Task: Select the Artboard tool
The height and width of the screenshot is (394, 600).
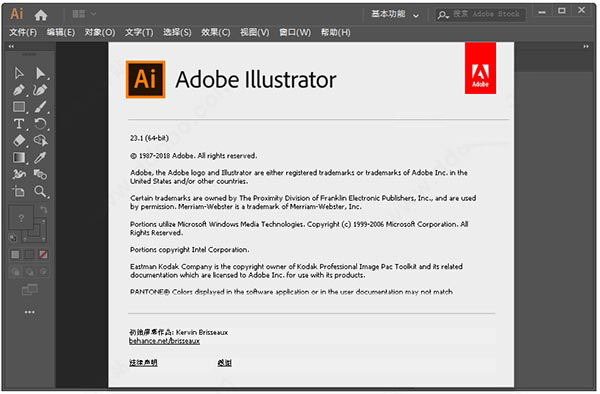Action: click(x=19, y=191)
